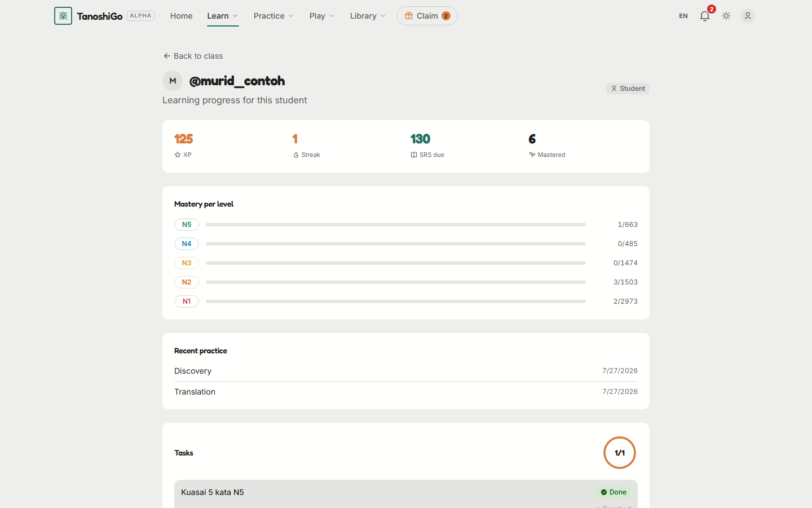Expand the Practice dropdown menu
This screenshot has height=508, width=812.
pos(273,16)
